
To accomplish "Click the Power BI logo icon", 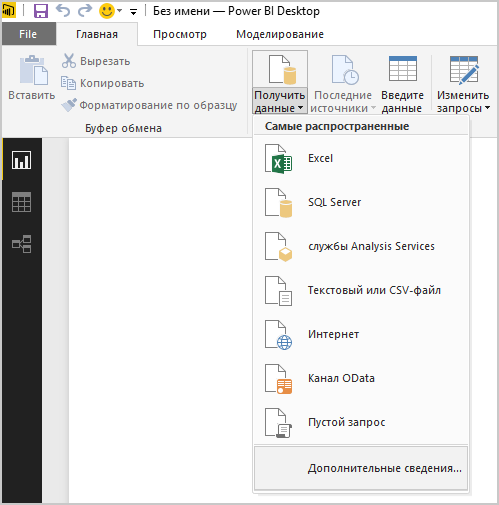I will coord(8,11).
